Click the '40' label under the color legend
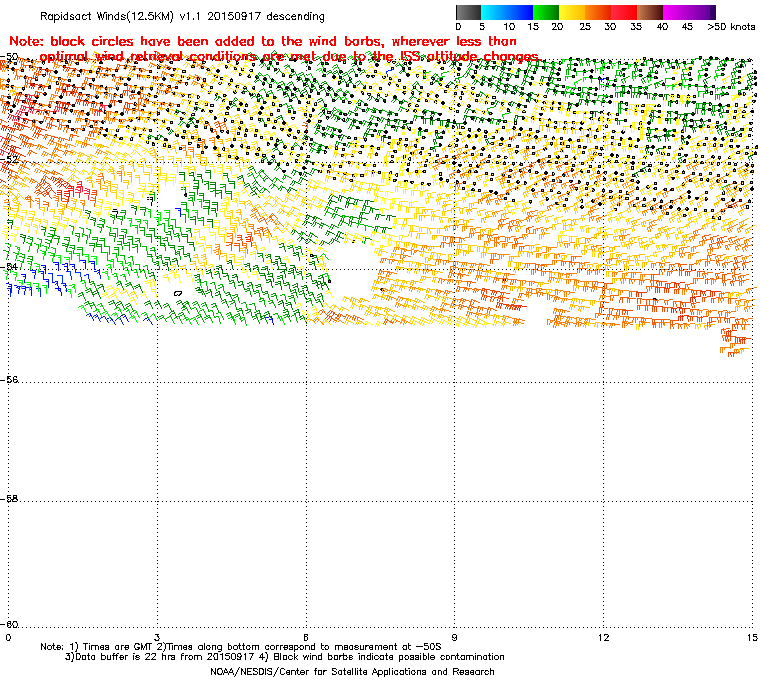Image resolution: width=760 pixels, height=688 pixels. click(662, 27)
